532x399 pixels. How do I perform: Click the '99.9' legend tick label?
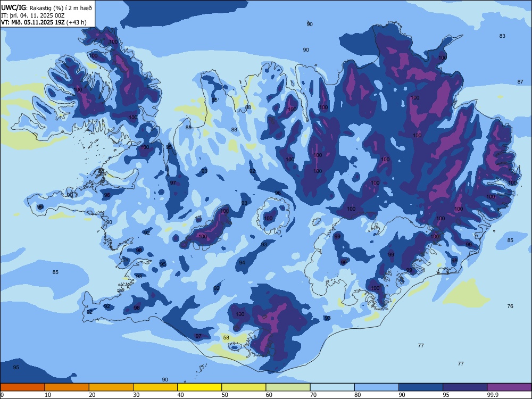coord(492,395)
